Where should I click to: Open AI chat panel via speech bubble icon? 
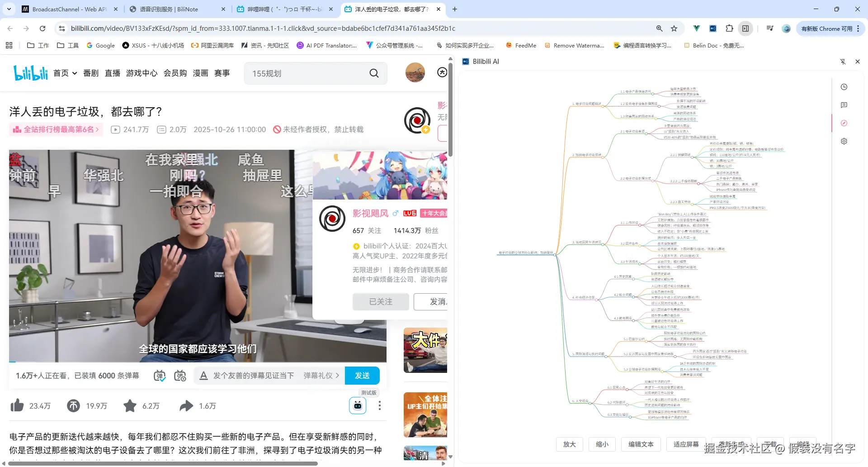pos(844,105)
